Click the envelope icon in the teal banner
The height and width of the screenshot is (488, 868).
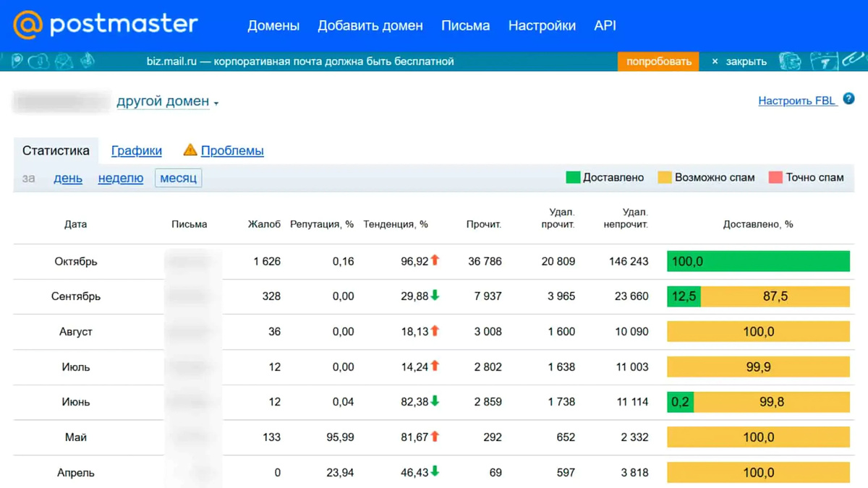pyautogui.click(x=64, y=61)
